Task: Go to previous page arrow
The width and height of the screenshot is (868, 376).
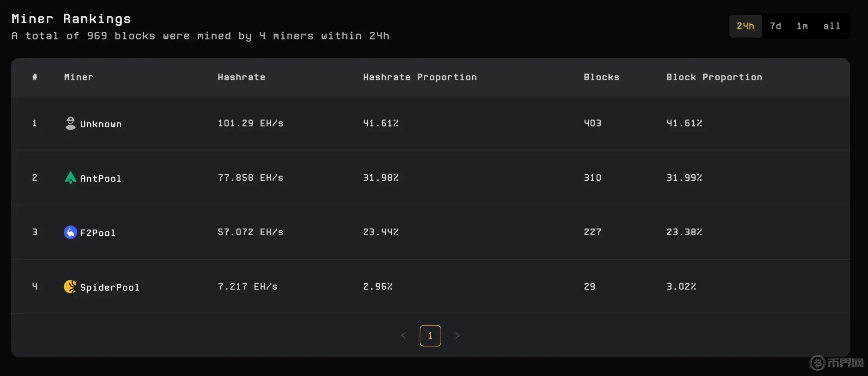Action: 404,336
